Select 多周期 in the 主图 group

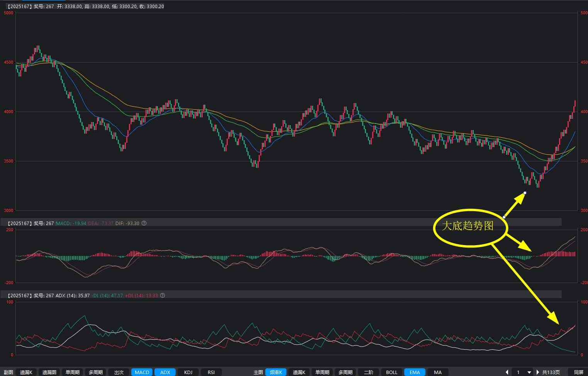(x=345, y=372)
